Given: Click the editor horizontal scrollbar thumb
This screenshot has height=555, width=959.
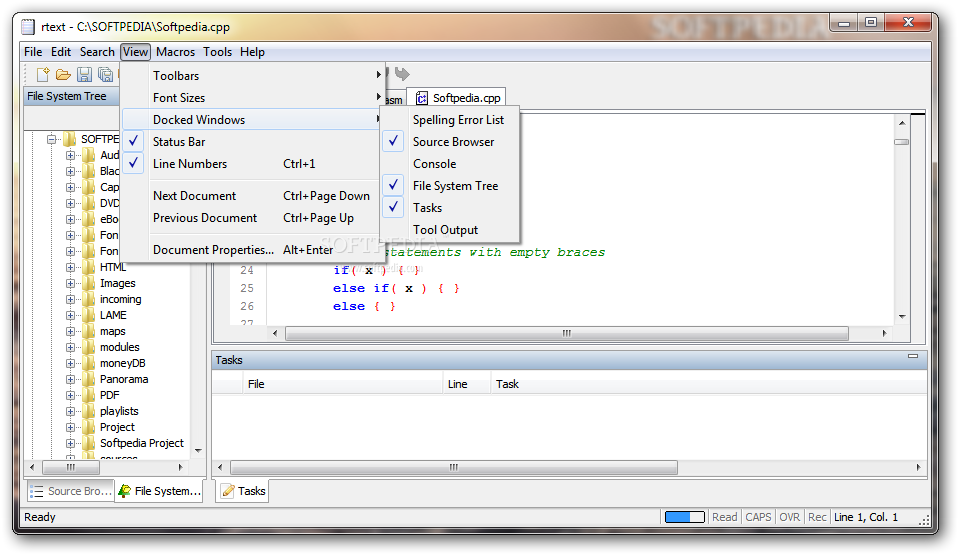Looking at the screenshot, I should pyautogui.click(x=566, y=333).
